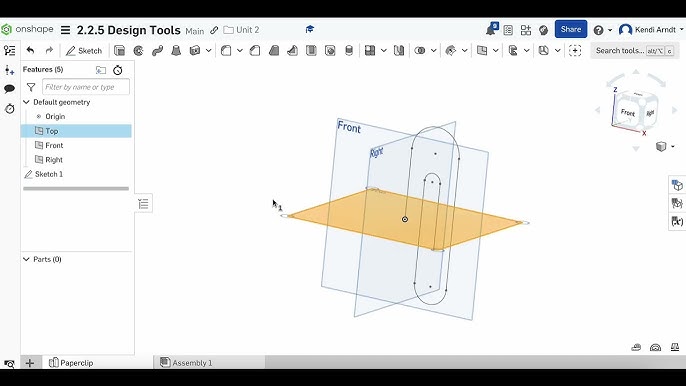Expand the Fillet tool dropdown
The image size is (686, 386).
pyautogui.click(x=240, y=51)
